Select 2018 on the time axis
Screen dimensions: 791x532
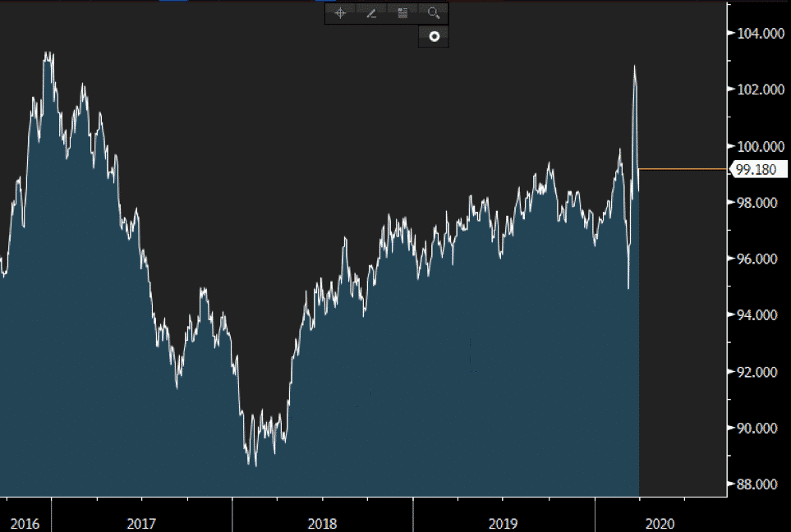tap(322, 522)
